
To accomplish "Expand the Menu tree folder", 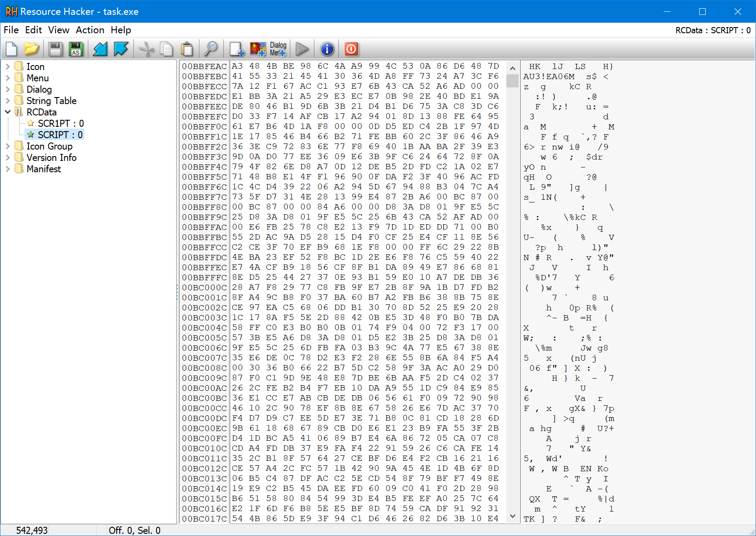I will (x=7, y=78).
